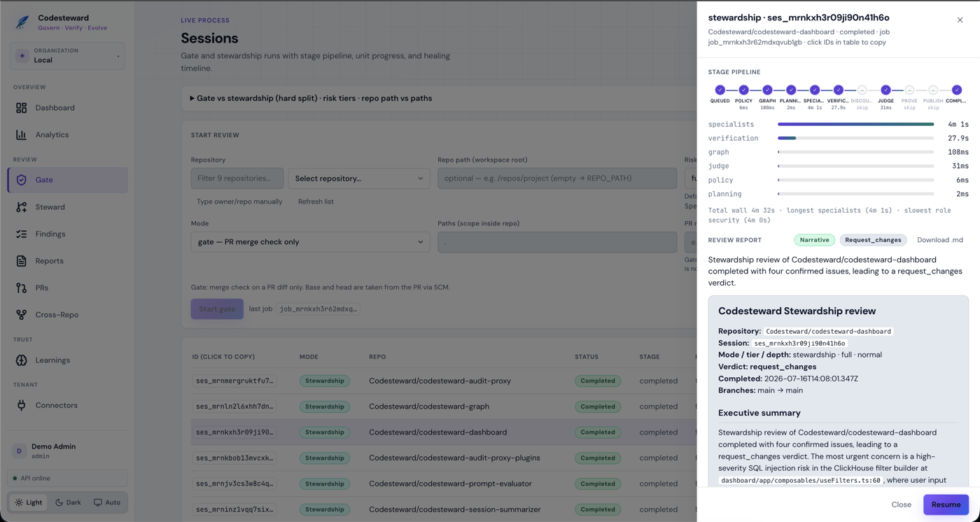Open the Reports document icon

coord(22,261)
